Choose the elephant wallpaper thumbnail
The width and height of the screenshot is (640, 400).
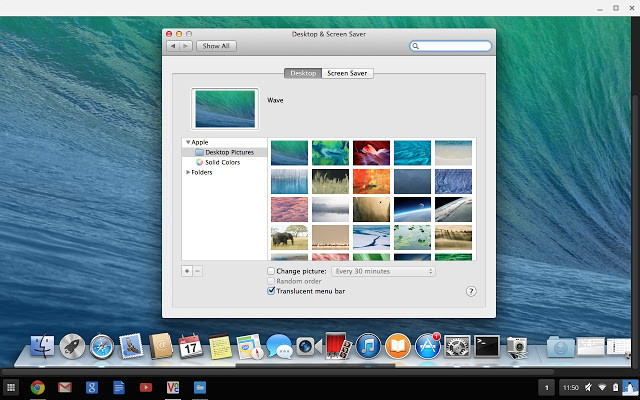pyautogui.click(x=289, y=237)
